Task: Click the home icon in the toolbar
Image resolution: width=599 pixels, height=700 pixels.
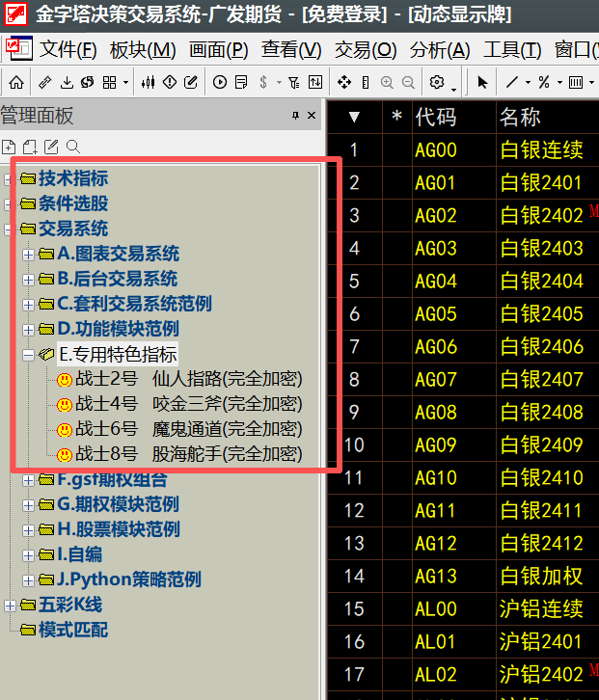Action: click(16, 83)
